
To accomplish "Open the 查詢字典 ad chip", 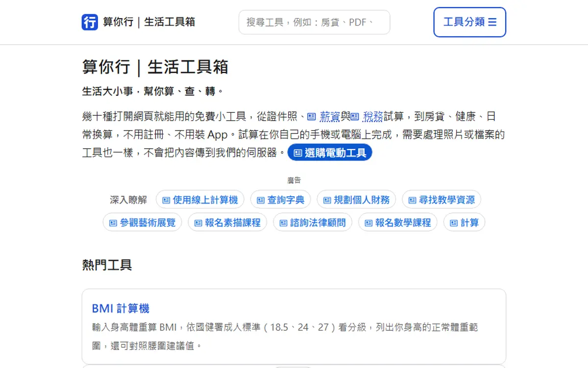I will pos(280,200).
